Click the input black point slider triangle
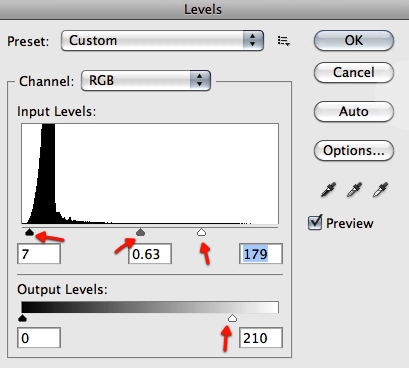The width and height of the screenshot is (409, 368). 29,232
